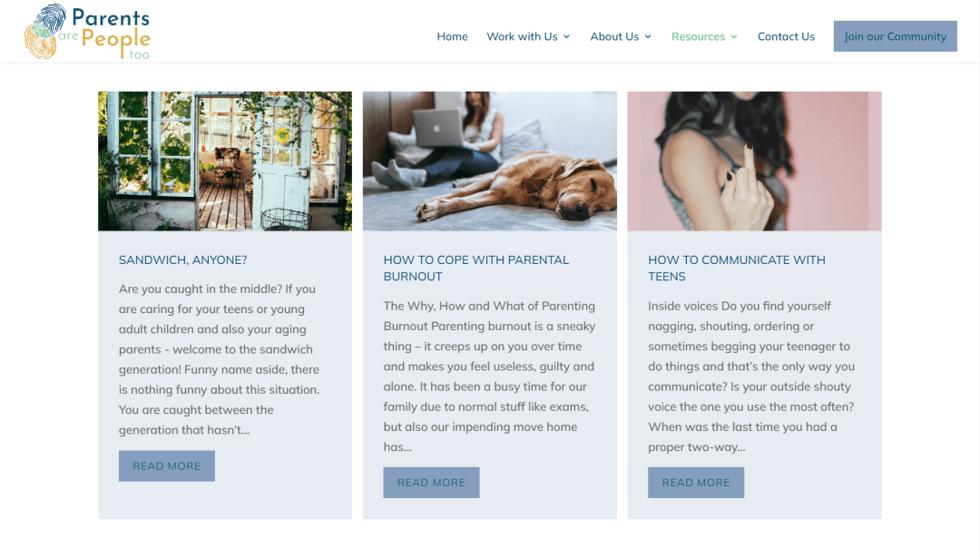Click the Join our Community button
This screenshot has width=980, height=558.
[x=895, y=36]
